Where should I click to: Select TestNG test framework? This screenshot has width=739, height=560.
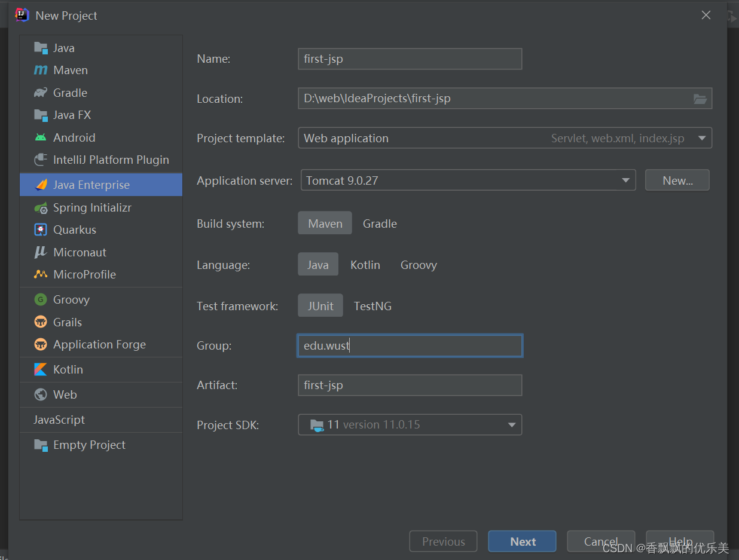[372, 306]
